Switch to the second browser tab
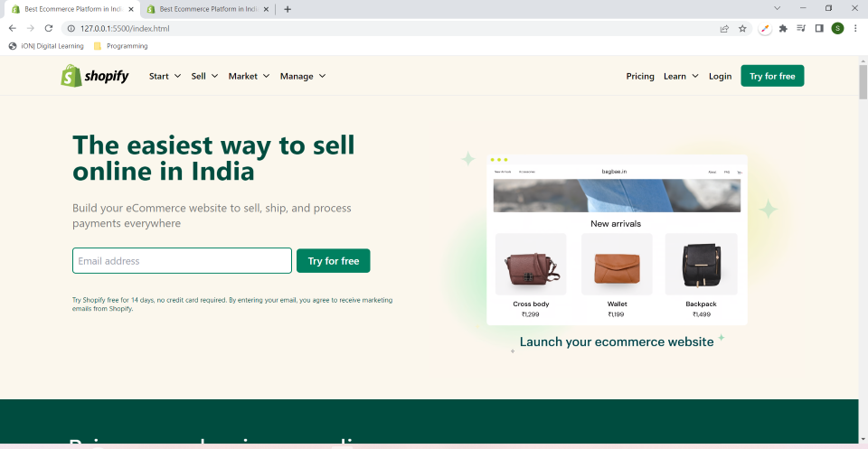868x449 pixels. [206, 9]
